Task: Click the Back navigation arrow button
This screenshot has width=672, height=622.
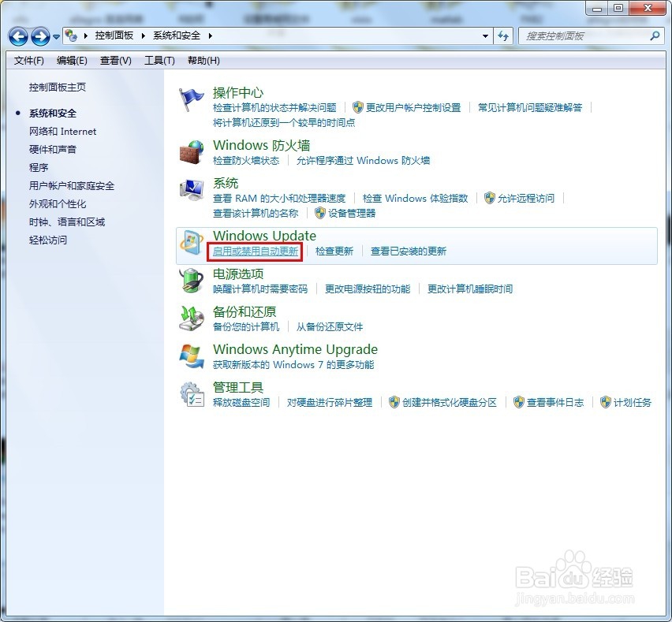Action: tap(18, 36)
